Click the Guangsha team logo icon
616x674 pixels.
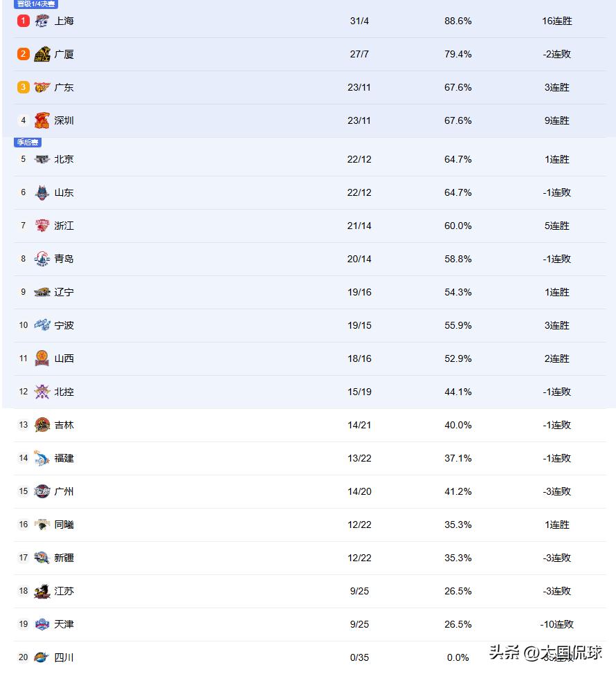point(42,54)
